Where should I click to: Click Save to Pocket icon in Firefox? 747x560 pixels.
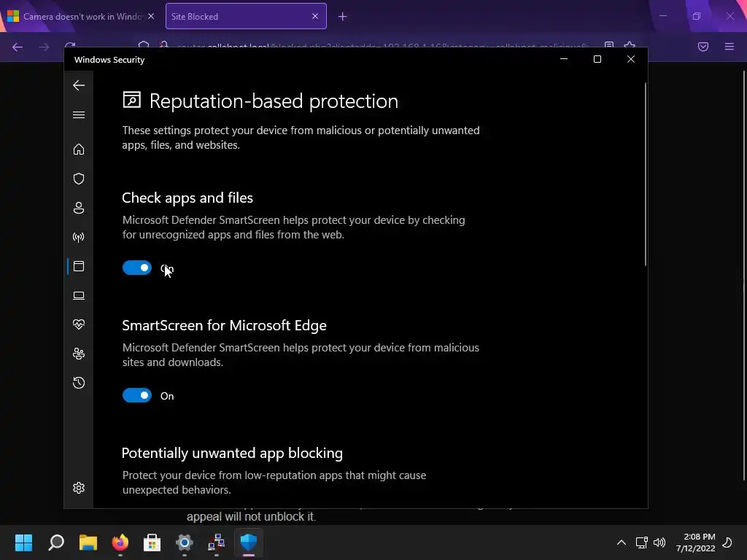click(x=703, y=47)
